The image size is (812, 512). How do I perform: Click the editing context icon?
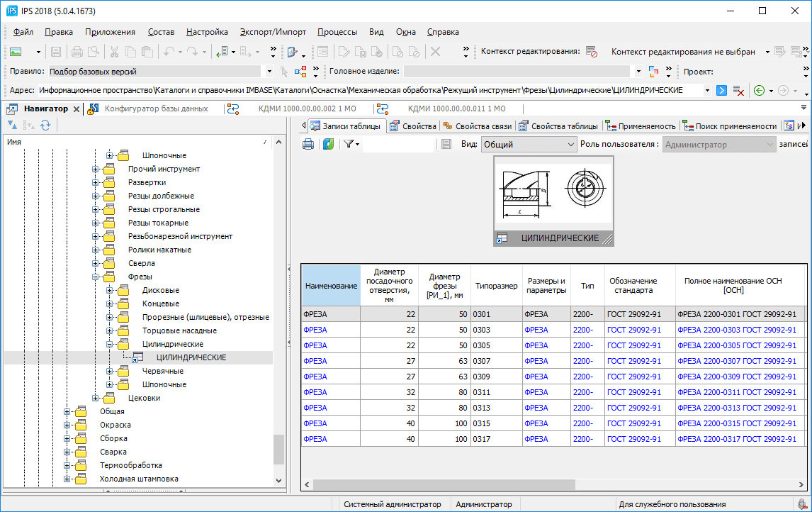592,52
